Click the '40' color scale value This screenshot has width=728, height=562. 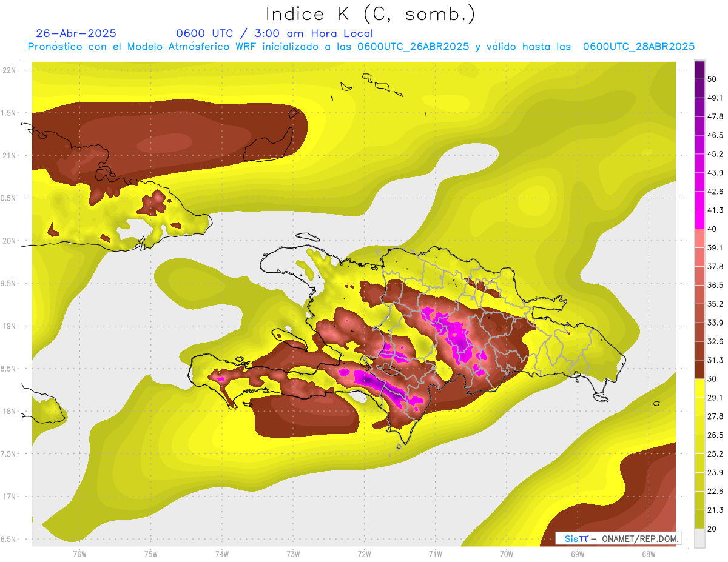pyautogui.click(x=712, y=229)
